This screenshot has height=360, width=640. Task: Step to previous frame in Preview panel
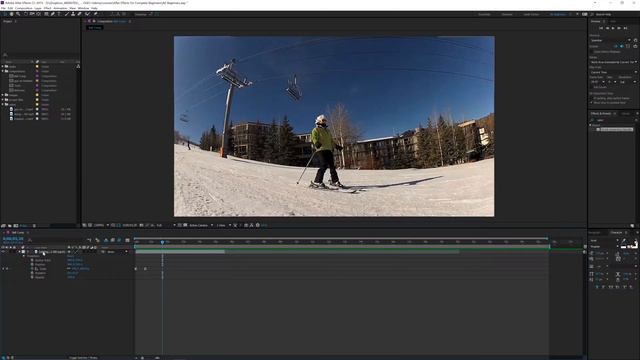click(607, 28)
